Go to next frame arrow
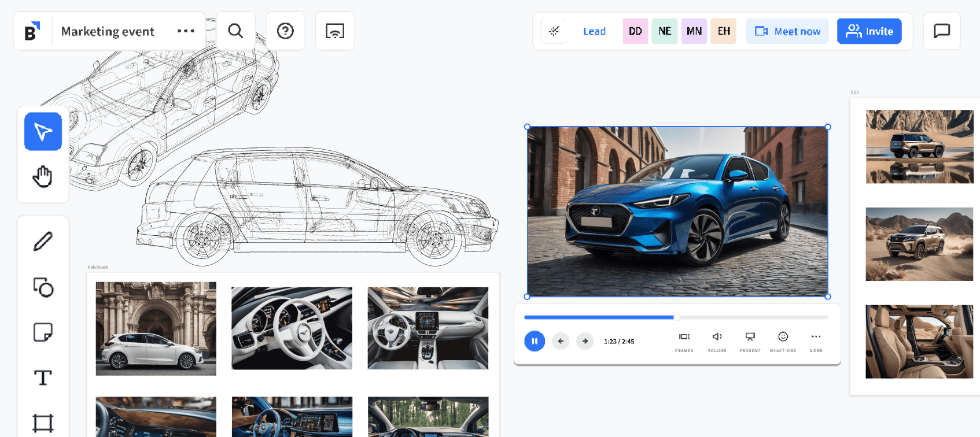This screenshot has height=437, width=980. (x=585, y=341)
